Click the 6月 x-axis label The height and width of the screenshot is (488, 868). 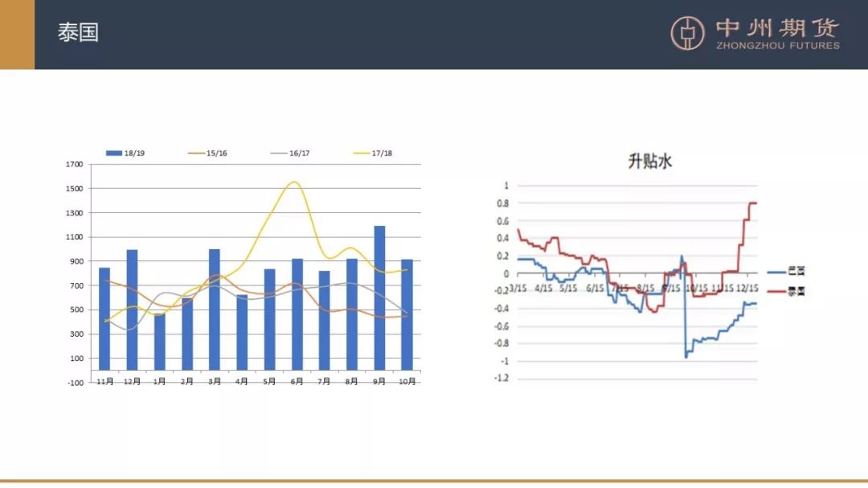pyautogui.click(x=297, y=382)
